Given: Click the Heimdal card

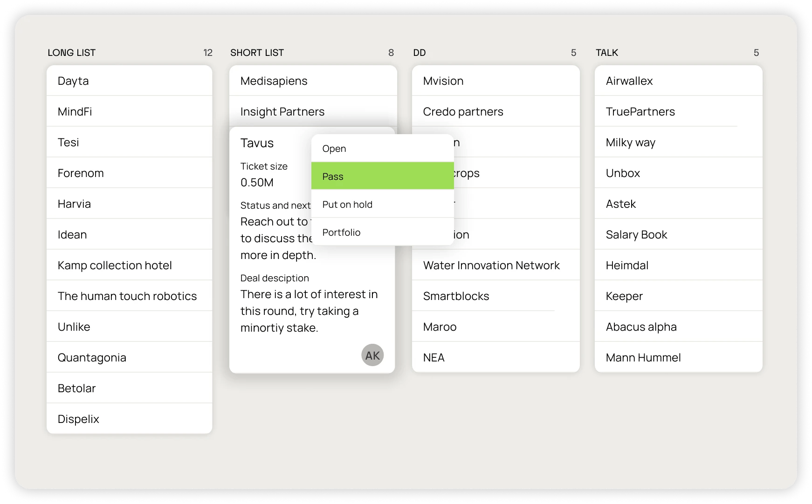Looking at the screenshot, I should [679, 265].
